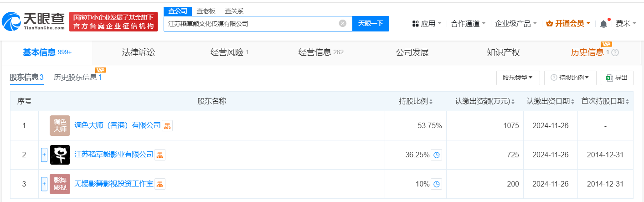Click the 序号 column header

click(x=24, y=101)
